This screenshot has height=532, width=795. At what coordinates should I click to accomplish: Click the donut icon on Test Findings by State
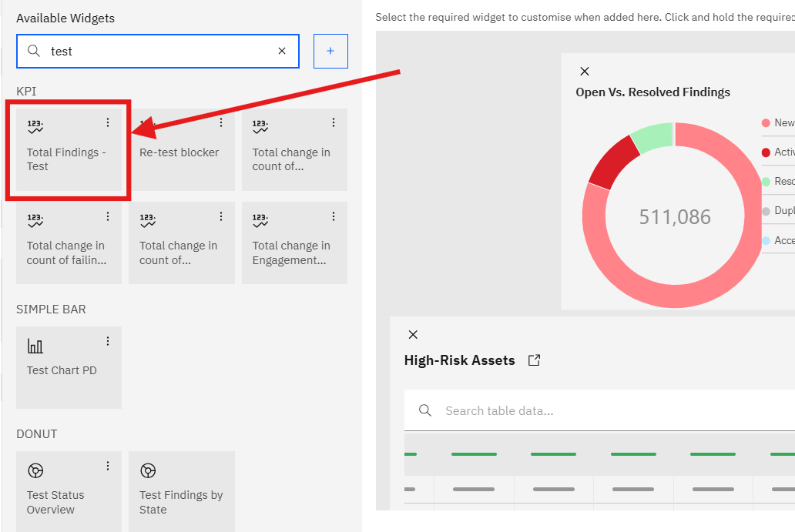pos(148,470)
